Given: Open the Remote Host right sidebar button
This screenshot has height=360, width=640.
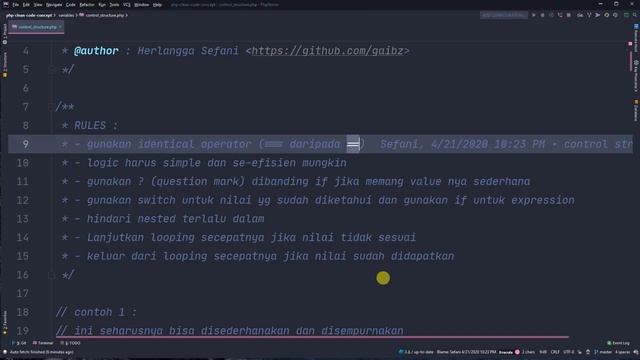Looking at the screenshot, I should [x=636, y=38].
